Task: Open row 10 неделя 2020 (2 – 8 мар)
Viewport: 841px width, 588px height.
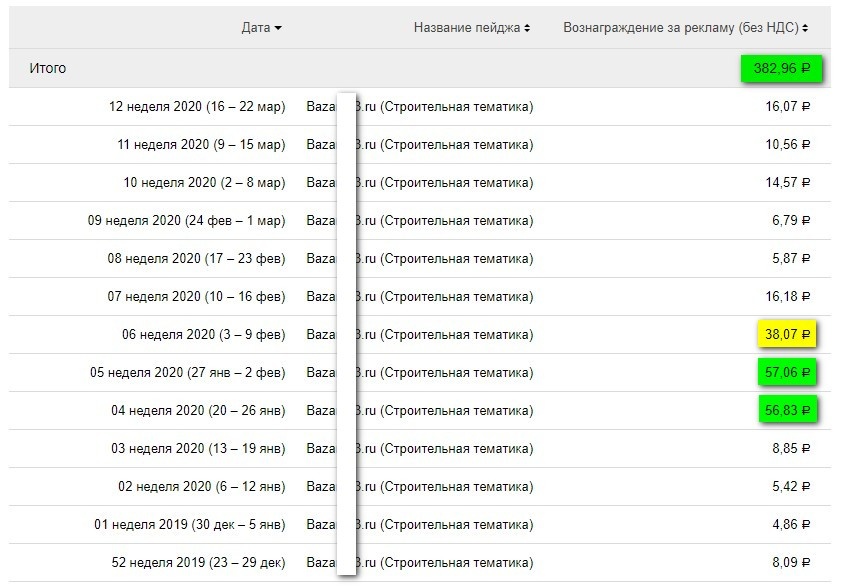Action: click(204, 183)
